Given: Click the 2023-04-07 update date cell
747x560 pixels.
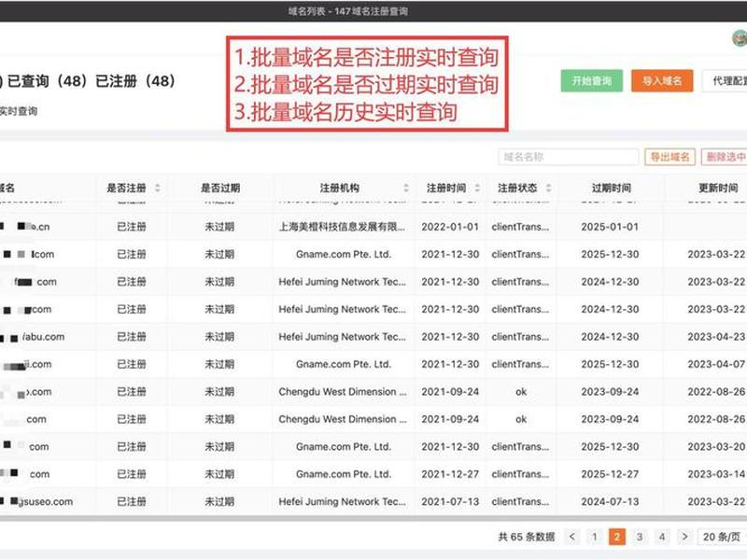Looking at the screenshot, I should 716,364.
